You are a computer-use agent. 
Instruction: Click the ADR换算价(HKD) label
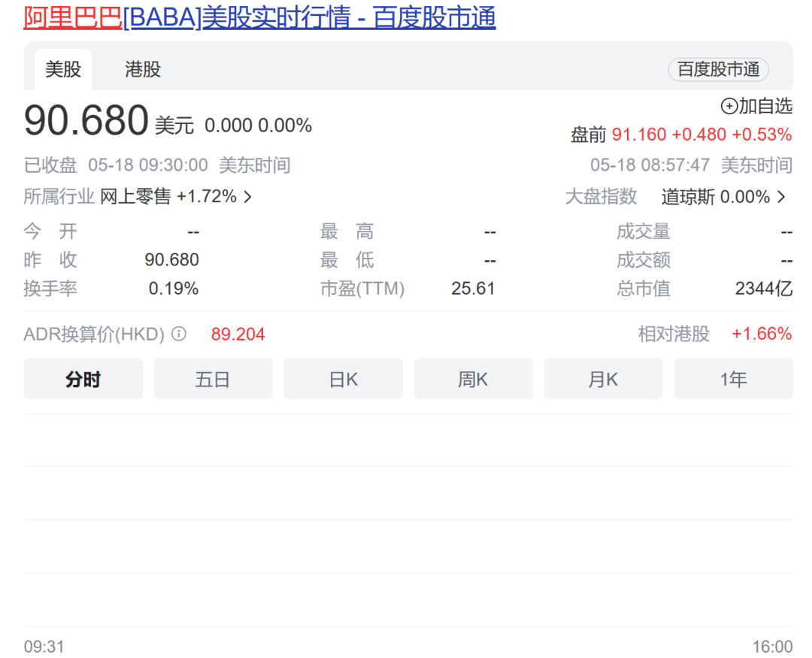[x=94, y=334]
